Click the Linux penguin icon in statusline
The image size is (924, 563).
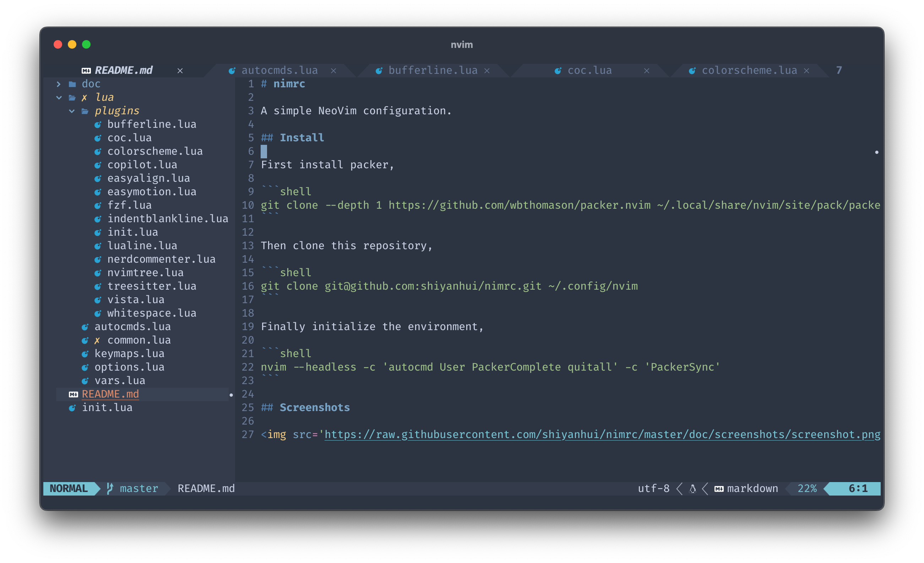click(692, 489)
